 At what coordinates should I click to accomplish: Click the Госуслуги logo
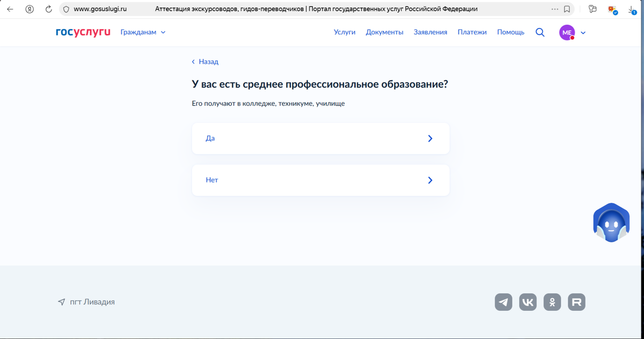pos(83,32)
